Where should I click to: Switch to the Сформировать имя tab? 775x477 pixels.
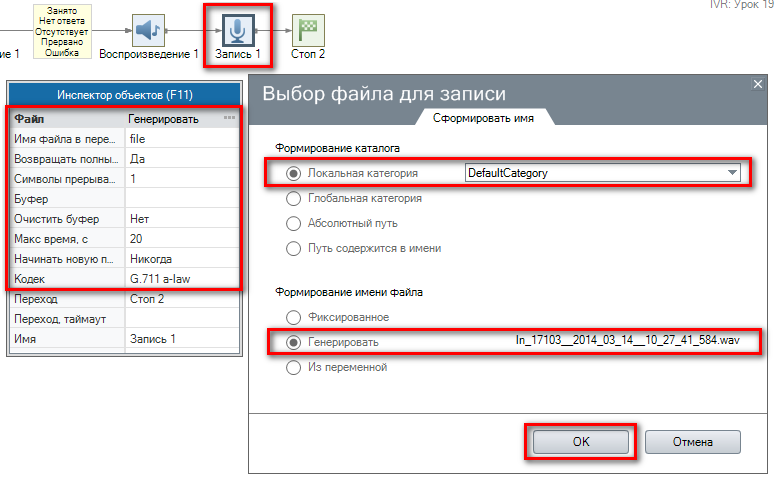482,119
